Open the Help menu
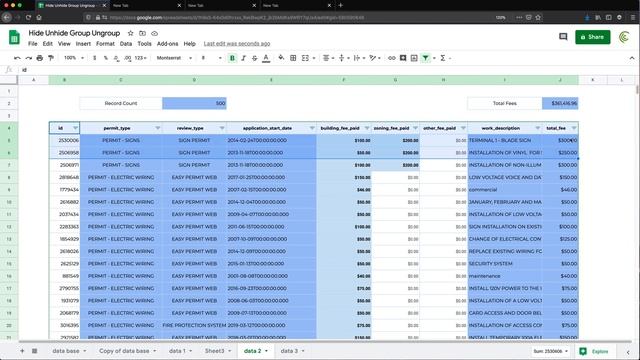The width and height of the screenshot is (640, 360). tap(190, 44)
